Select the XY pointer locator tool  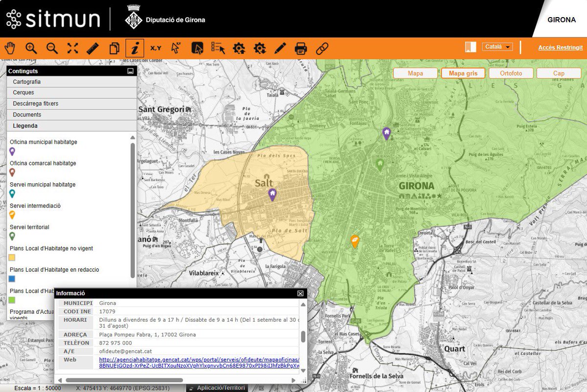pyautogui.click(x=176, y=48)
